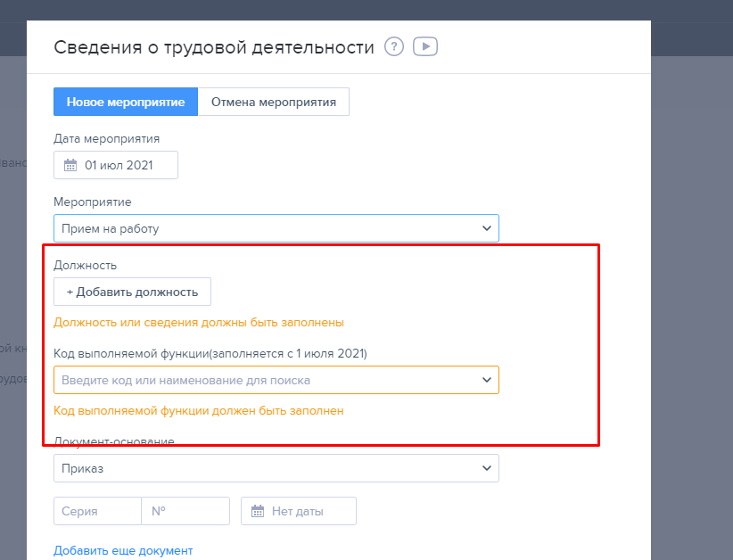This screenshot has height=560, width=733.
Task: Click the document № input field
Action: pyautogui.click(x=185, y=511)
